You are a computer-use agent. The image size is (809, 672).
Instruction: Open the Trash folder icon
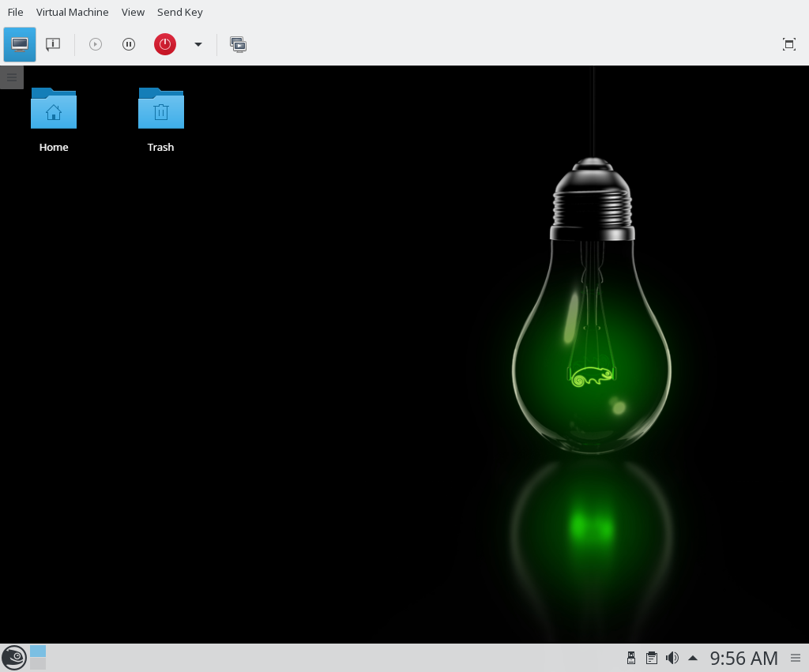coord(161,108)
